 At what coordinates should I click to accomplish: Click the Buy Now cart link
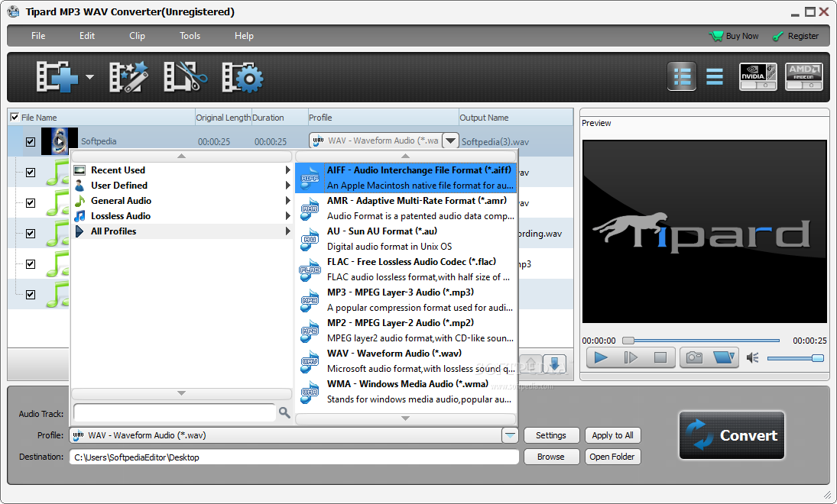734,36
